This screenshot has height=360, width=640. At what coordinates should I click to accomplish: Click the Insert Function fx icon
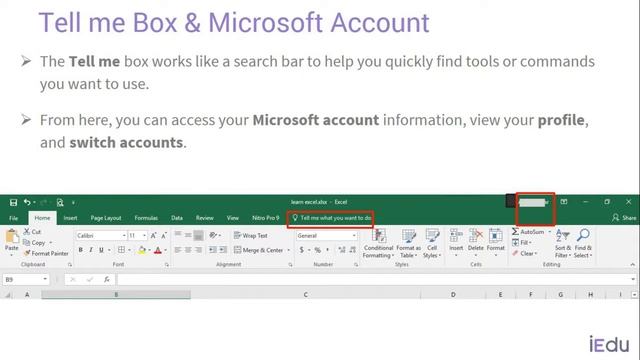(x=107, y=280)
